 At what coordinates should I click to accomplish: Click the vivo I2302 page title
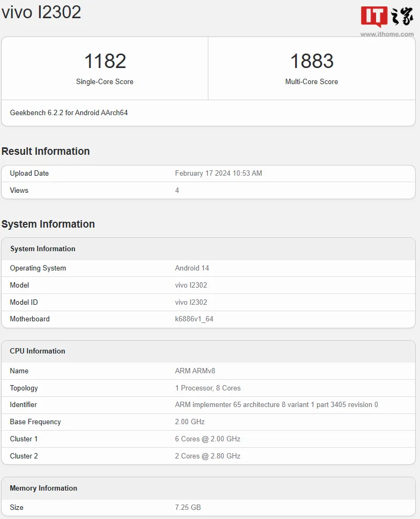point(41,12)
